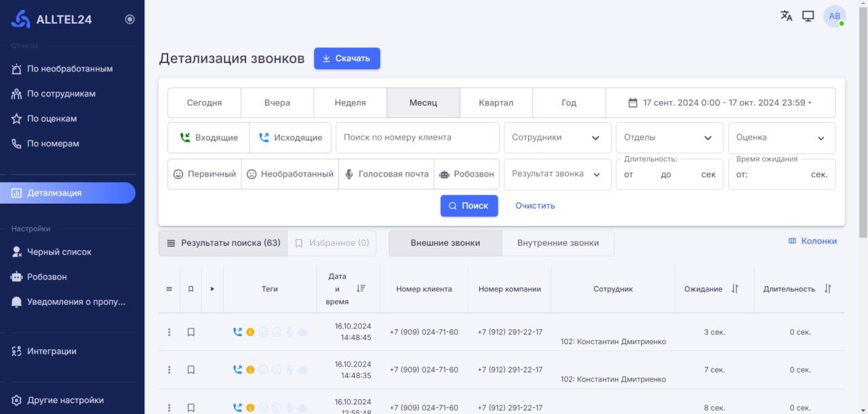Select the Сегодня period
The height and width of the screenshot is (414, 868).
[204, 103]
